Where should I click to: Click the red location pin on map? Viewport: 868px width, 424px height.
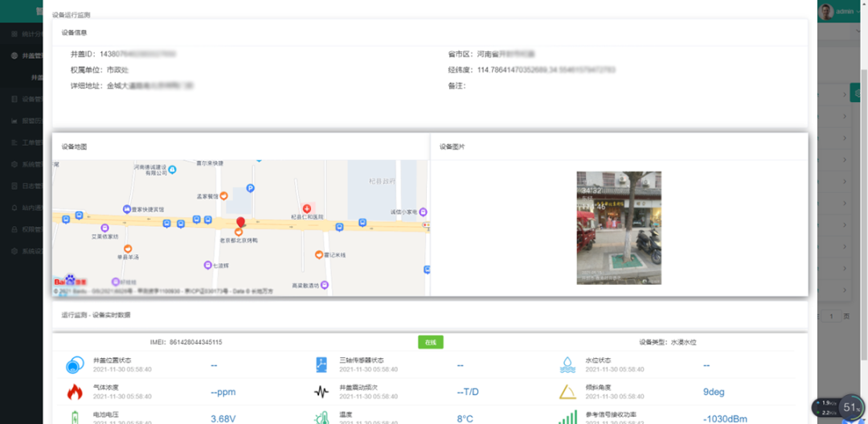240,223
